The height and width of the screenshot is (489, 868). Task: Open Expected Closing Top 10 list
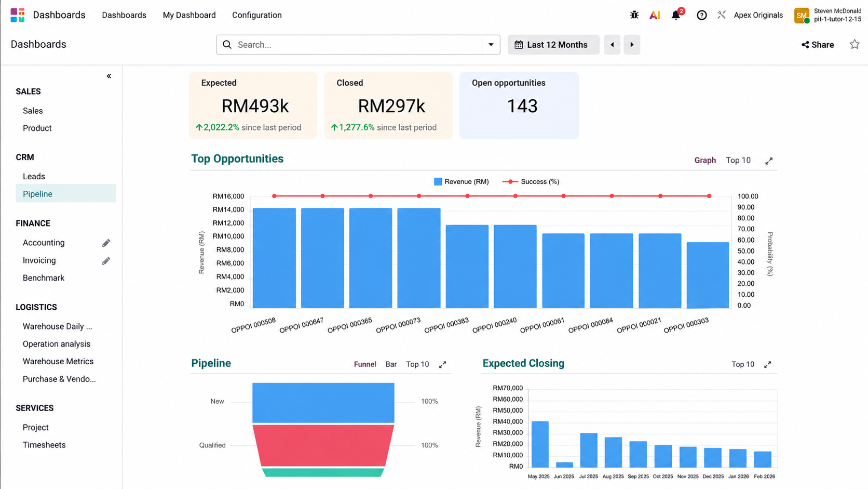(x=743, y=364)
